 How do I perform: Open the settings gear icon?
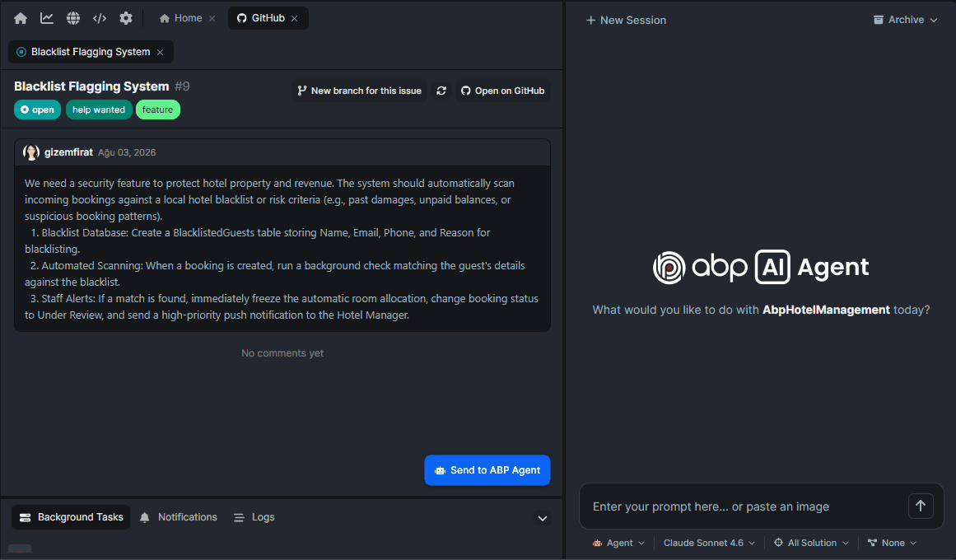(x=126, y=18)
